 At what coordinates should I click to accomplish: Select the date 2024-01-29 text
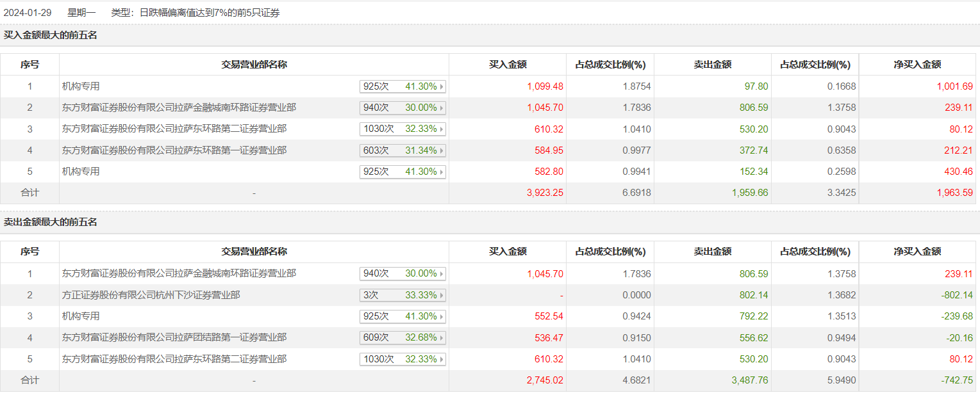point(28,13)
